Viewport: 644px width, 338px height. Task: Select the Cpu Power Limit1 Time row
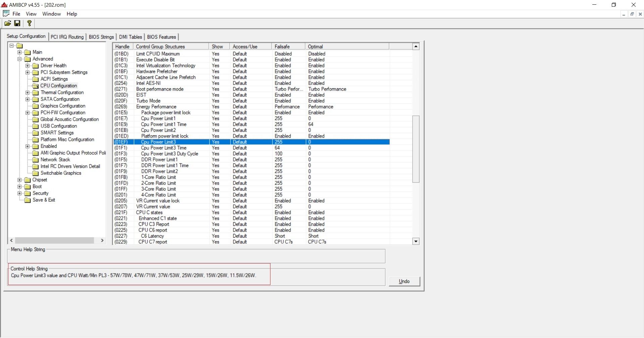coord(251,124)
